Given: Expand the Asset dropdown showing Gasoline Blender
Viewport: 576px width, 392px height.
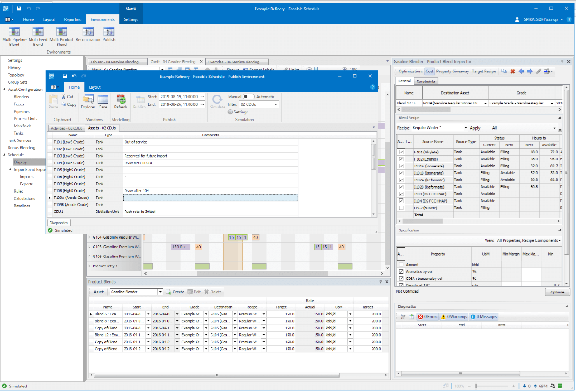Looking at the screenshot, I should click(160, 292).
